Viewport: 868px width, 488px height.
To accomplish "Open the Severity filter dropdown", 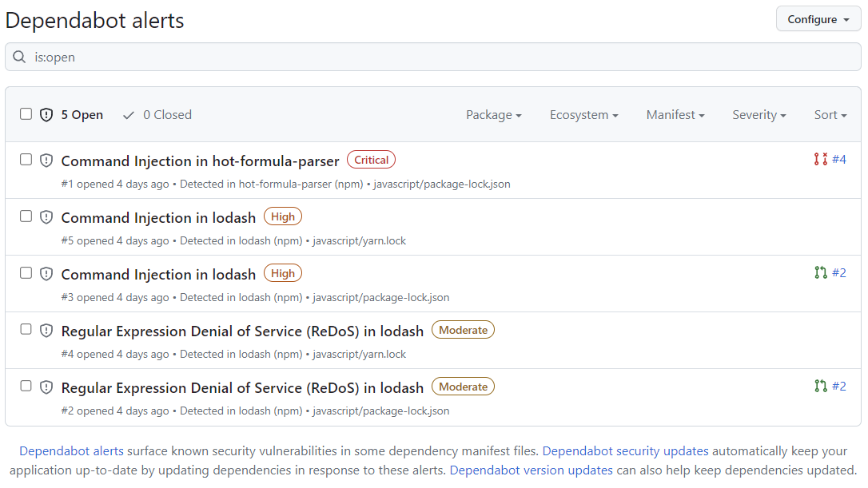I will 759,114.
